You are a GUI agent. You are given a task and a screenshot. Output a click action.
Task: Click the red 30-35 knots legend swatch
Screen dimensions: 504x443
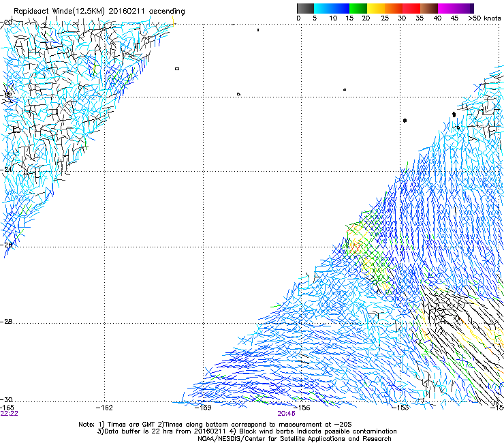click(x=411, y=8)
